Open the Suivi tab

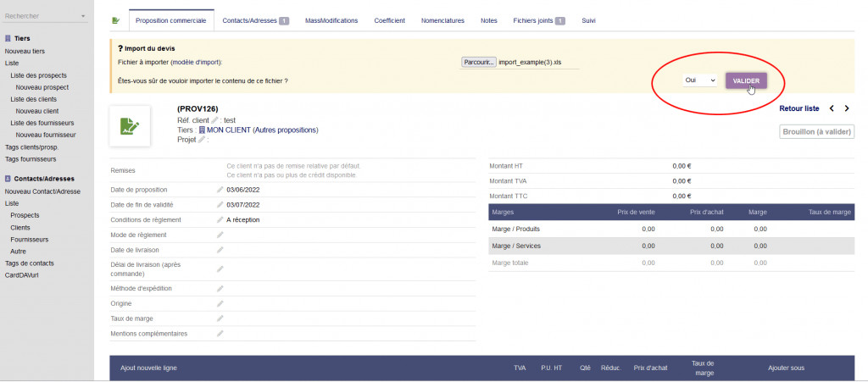[588, 20]
